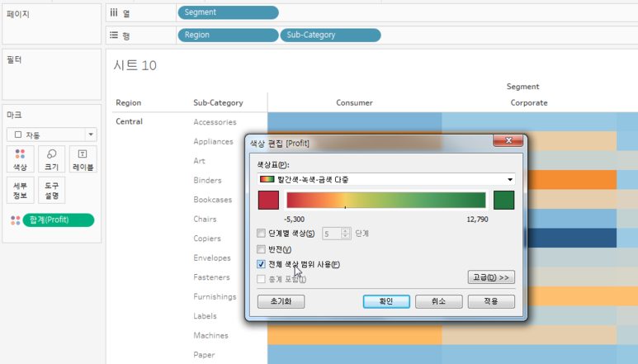Click the Corporate Paper heatmap cell
This screenshot has height=364, width=638.
pyautogui.click(x=529, y=354)
